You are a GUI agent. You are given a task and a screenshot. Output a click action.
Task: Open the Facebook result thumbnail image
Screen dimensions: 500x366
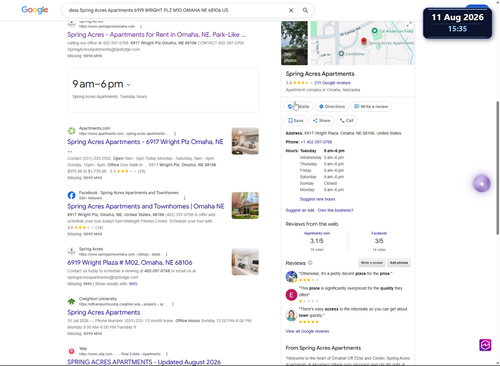click(245, 205)
